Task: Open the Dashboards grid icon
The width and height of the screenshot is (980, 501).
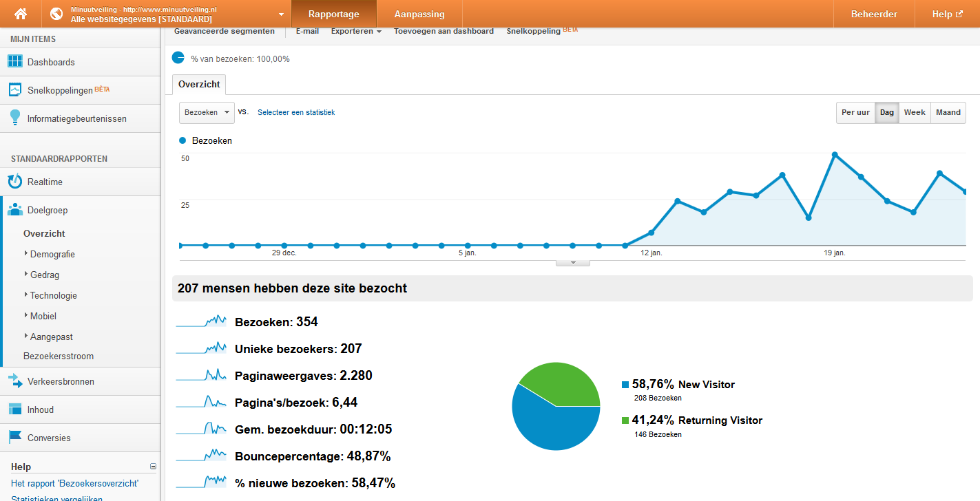Action: tap(15, 62)
